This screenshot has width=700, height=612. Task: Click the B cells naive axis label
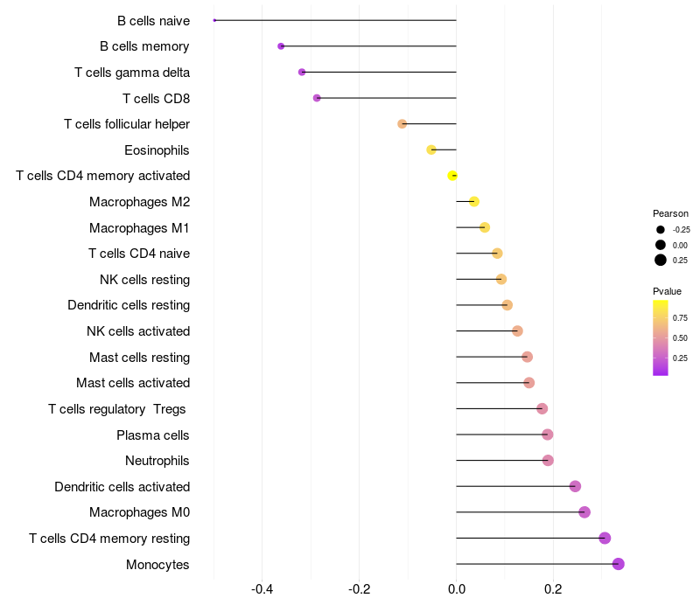[153, 20]
